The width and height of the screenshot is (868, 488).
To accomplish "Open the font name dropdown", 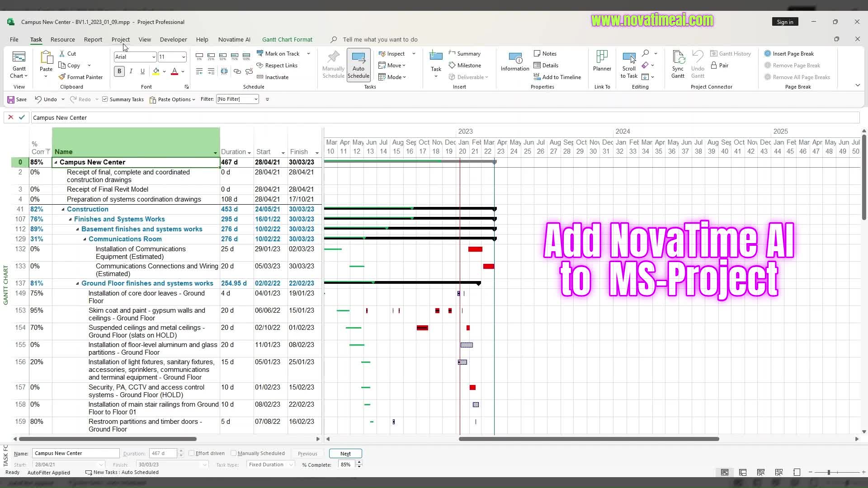I will [154, 57].
